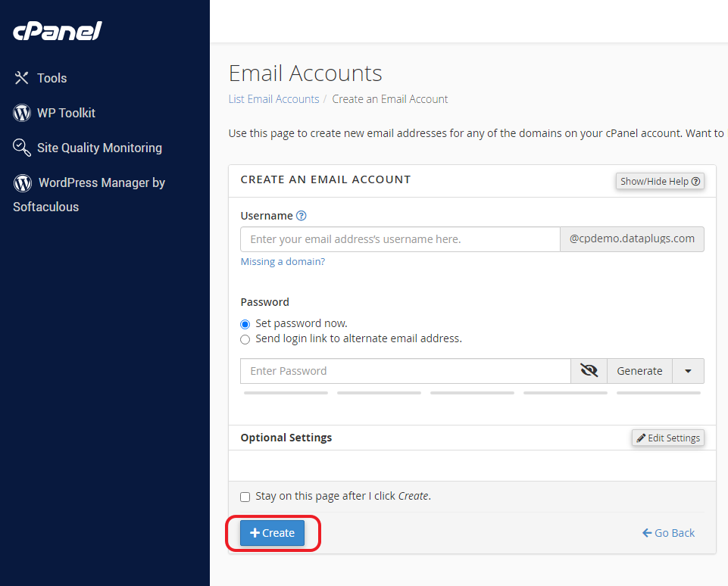Click the Username help question mark icon
728x586 pixels.
click(302, 216)
